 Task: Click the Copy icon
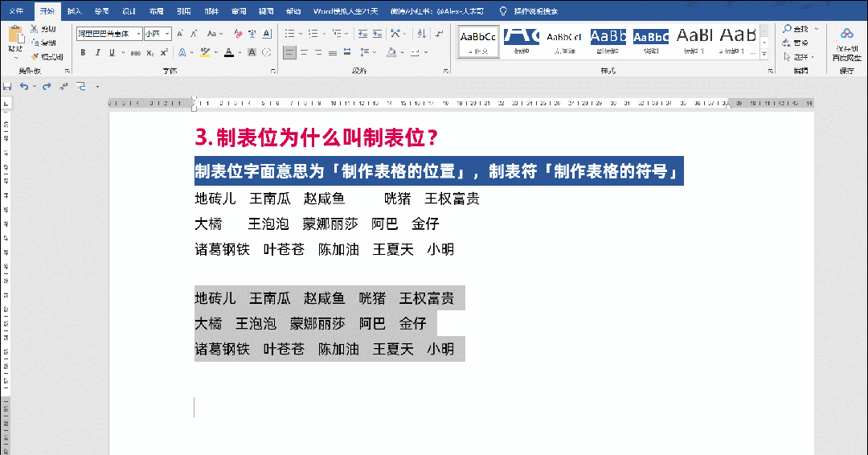(x=35, y=43)
